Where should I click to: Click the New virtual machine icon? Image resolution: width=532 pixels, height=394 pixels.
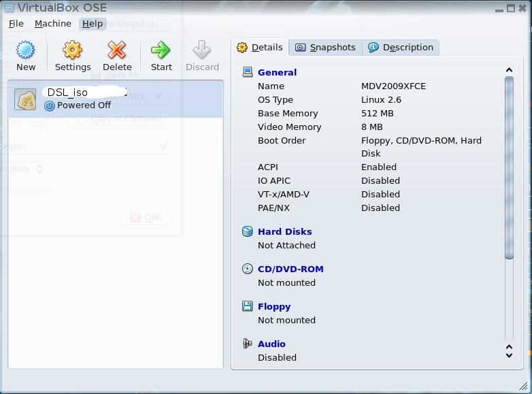[x=25, y=50]
